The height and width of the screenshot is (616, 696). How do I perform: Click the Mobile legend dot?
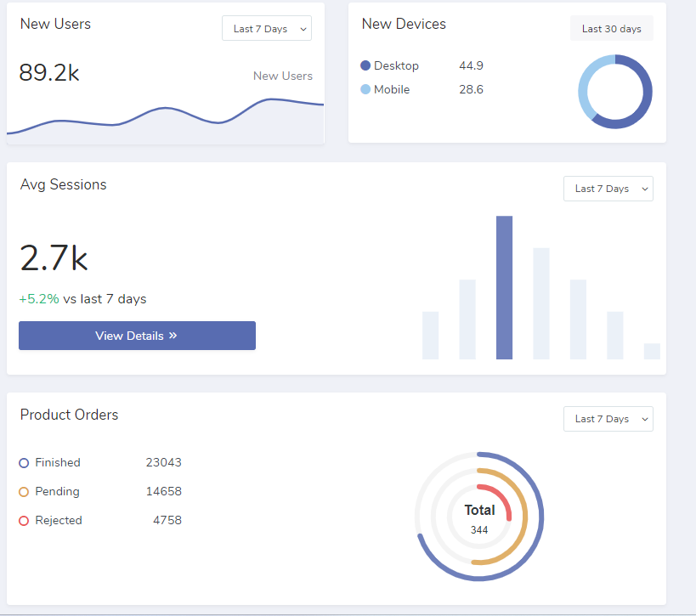pos(365,89)
